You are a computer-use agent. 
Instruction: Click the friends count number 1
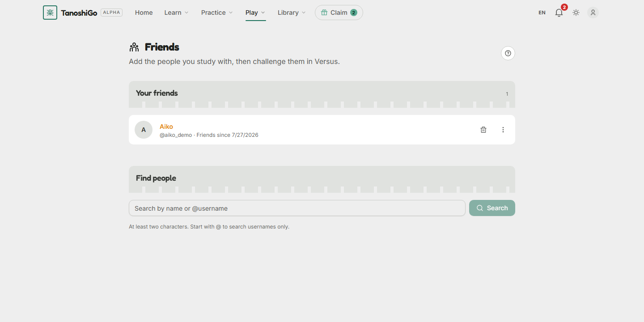point(507,94)
